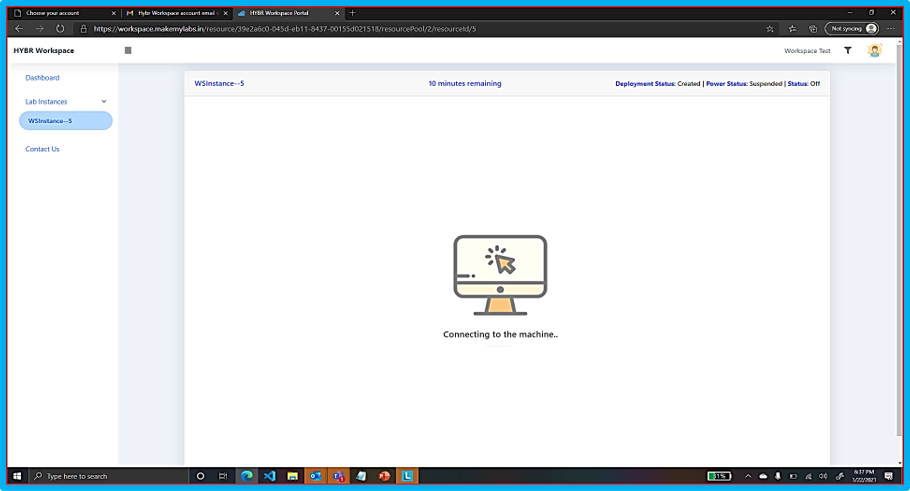Open Microsoft Teams from taskbar
This screenshot has height=491, width=910.
(338, 476)
